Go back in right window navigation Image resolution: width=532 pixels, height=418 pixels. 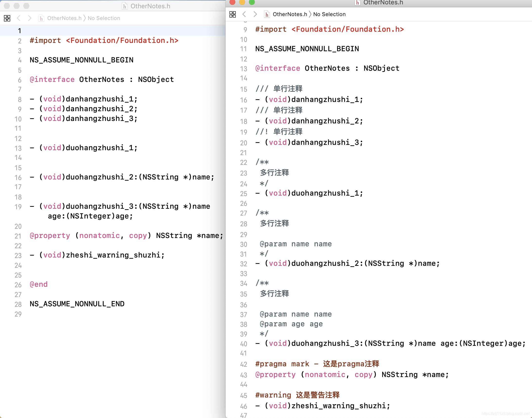click(244, 14)
